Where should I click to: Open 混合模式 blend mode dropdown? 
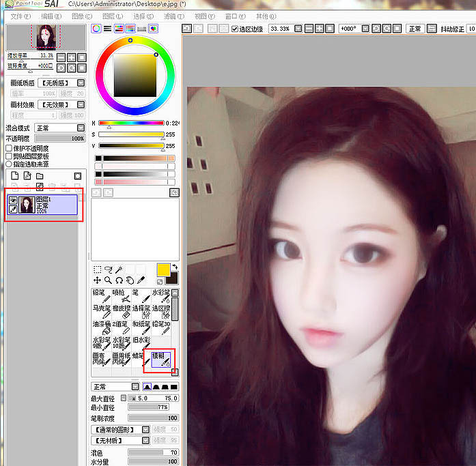(x=81, y=128)
